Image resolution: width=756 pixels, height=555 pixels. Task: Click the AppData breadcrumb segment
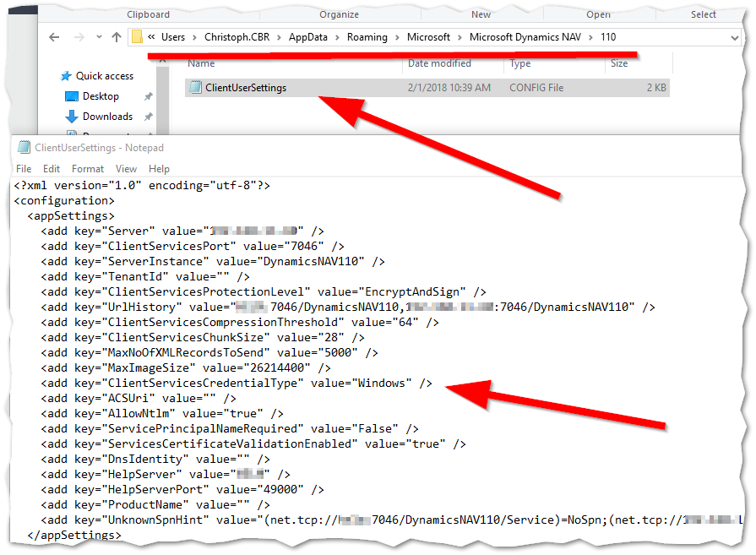308,37
